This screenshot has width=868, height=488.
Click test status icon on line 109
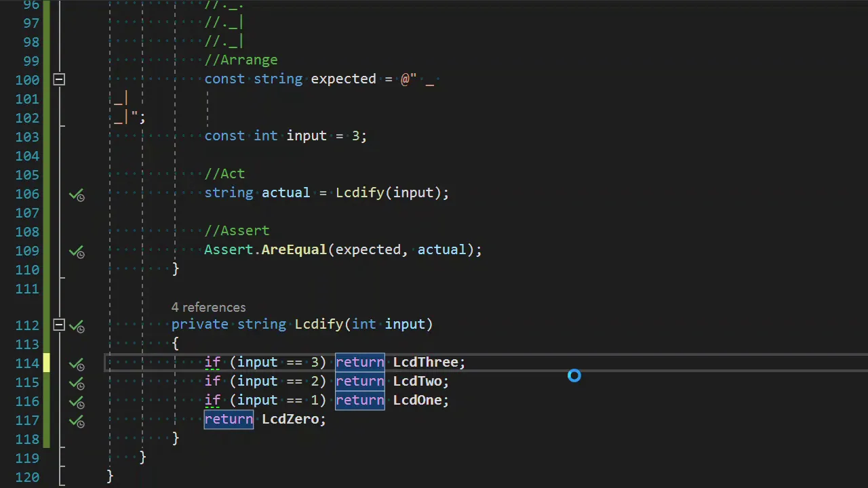coord(77,251)
